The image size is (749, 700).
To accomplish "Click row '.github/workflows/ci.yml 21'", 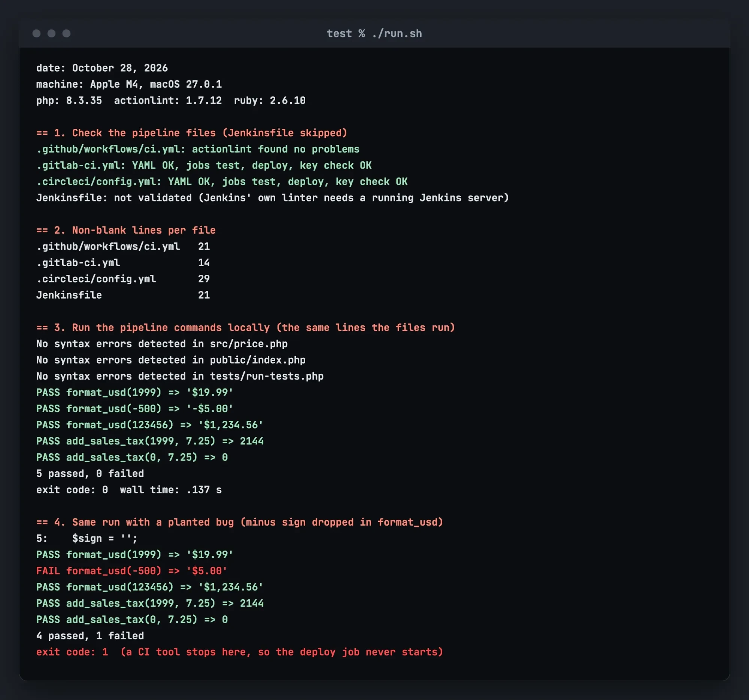I will [123, 246].
